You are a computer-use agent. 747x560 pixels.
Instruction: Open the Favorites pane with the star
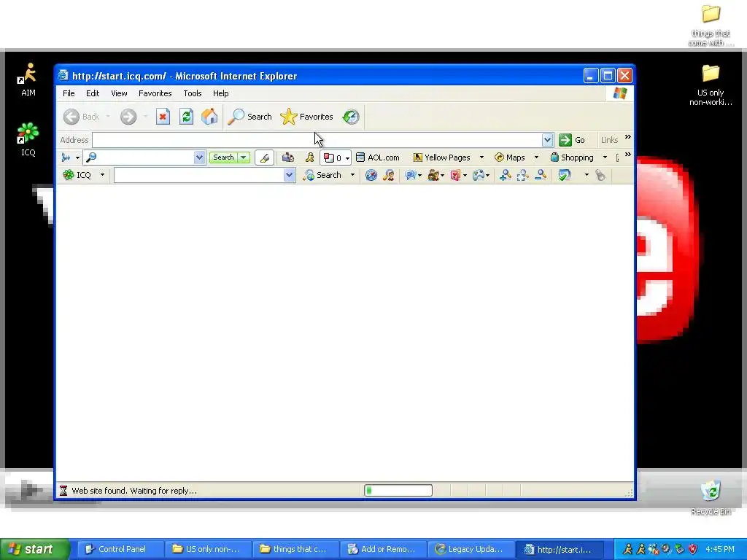click(x=307, y=117)
